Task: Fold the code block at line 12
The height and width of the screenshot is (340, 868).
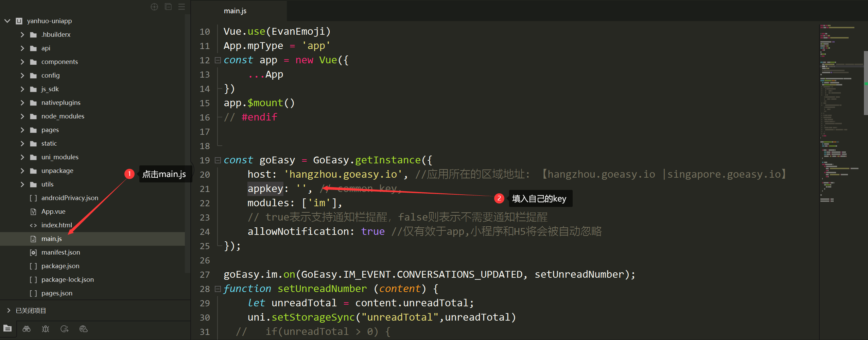Action: click(x=218, y=60)
